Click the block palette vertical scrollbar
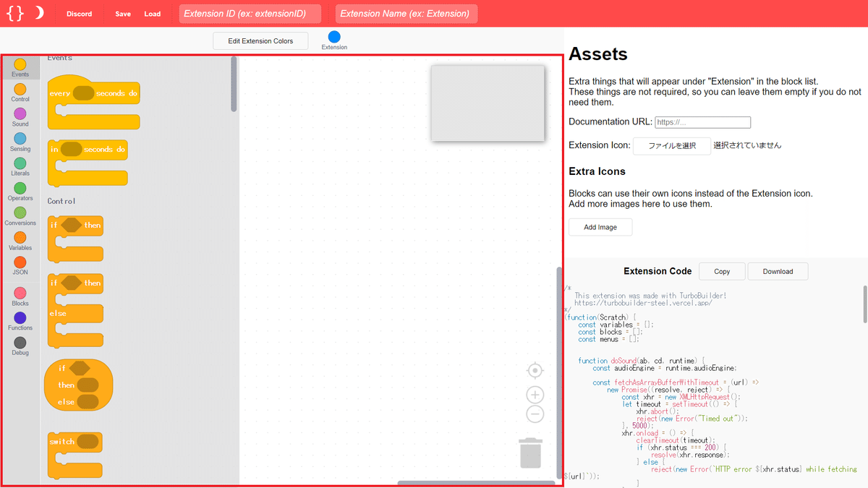The width and height of the screenshot is (868, 488). pyautogui.click(x=234, y=85)
